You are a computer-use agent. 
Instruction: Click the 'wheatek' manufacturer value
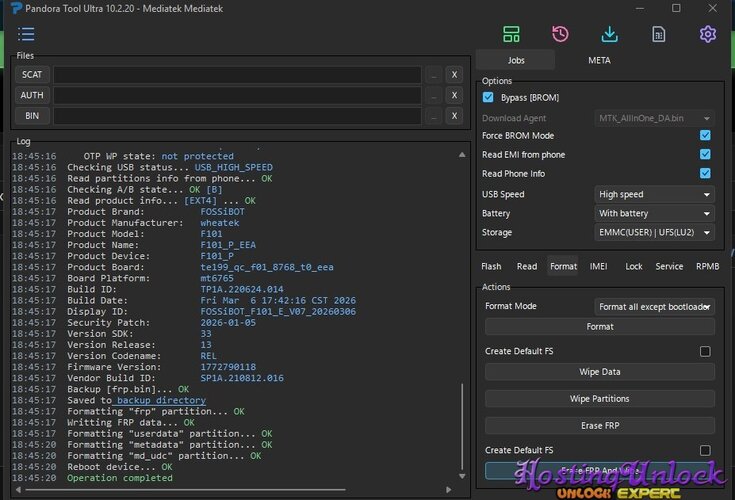click(220, 223)
